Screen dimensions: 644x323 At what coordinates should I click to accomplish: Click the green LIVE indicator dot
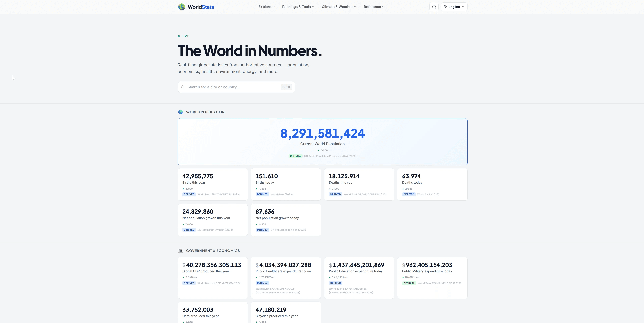point(178,36)
